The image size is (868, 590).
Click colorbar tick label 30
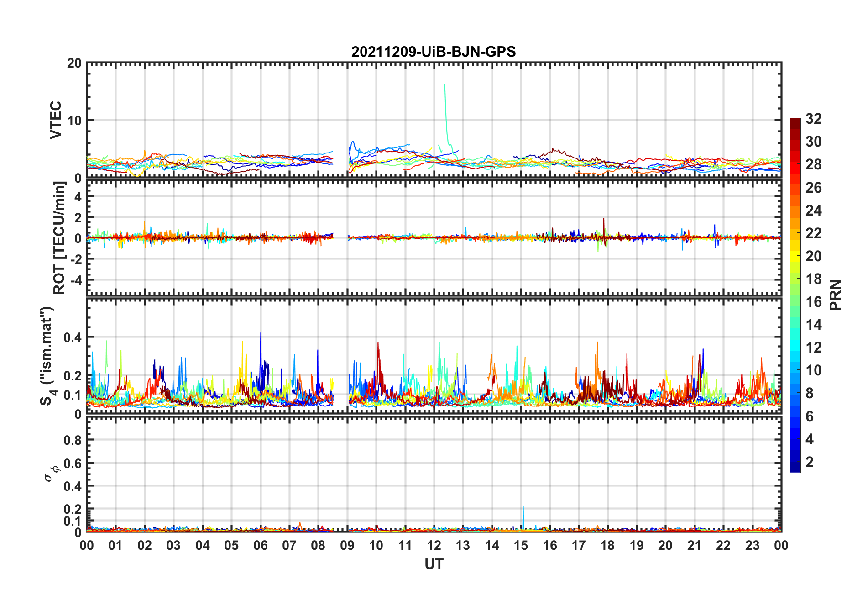814,142
